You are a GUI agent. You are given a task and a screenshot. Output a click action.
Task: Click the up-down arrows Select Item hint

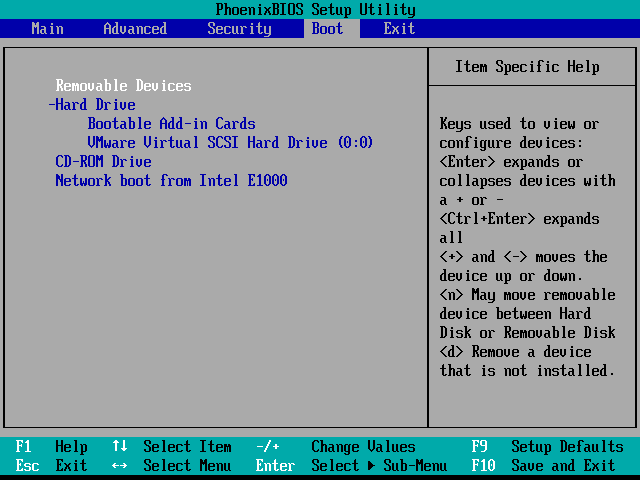pyautogui.click(x=171, y=447)
